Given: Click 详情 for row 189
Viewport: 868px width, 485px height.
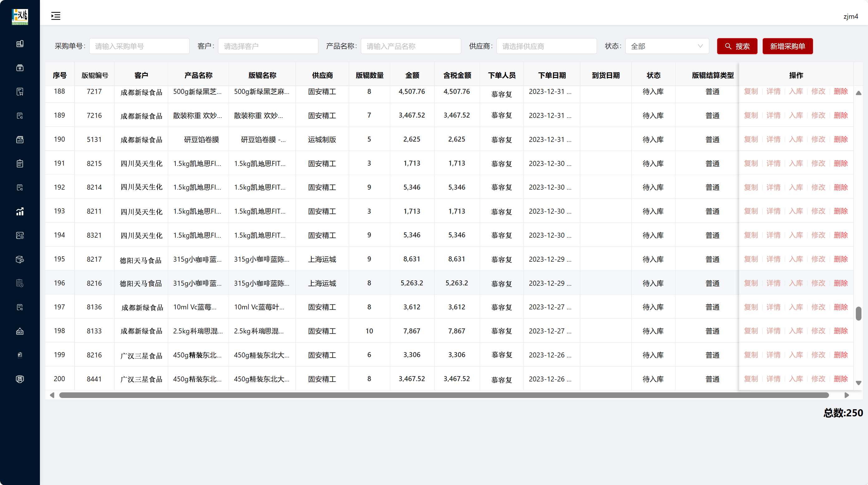Looking at the screenshot, I should click(x=773, y=115).
